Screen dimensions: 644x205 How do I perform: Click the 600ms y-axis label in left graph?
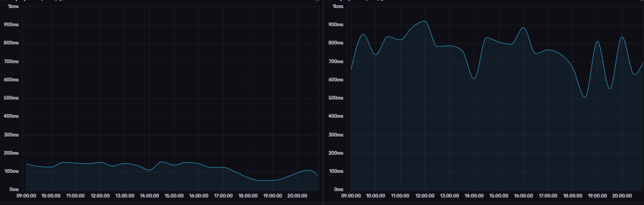pyautogui.click(x=11, y=79)
